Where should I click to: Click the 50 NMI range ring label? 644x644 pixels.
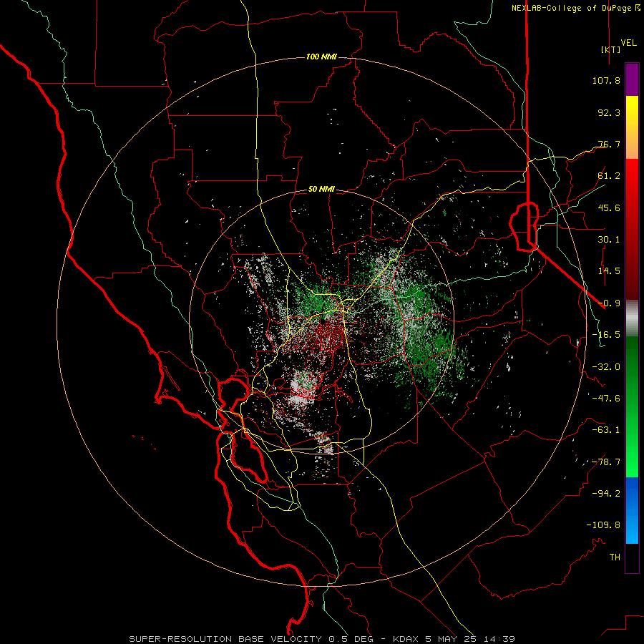321,190
